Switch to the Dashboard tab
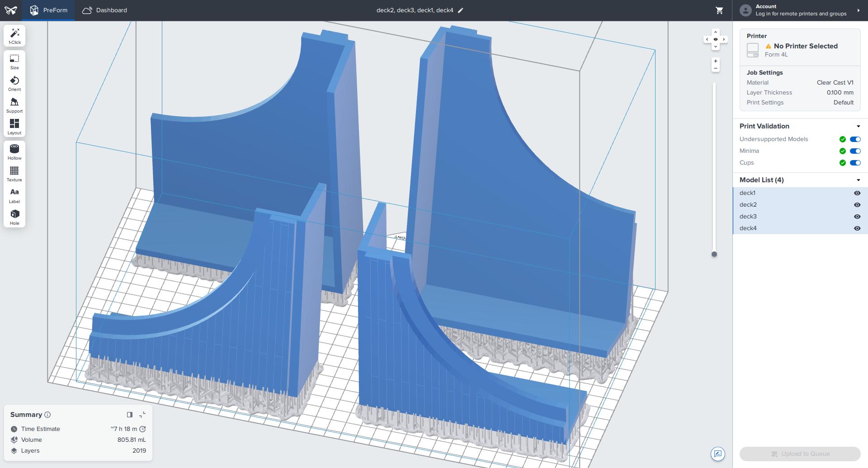Screen dimensions: 868x468 (104, 10)
